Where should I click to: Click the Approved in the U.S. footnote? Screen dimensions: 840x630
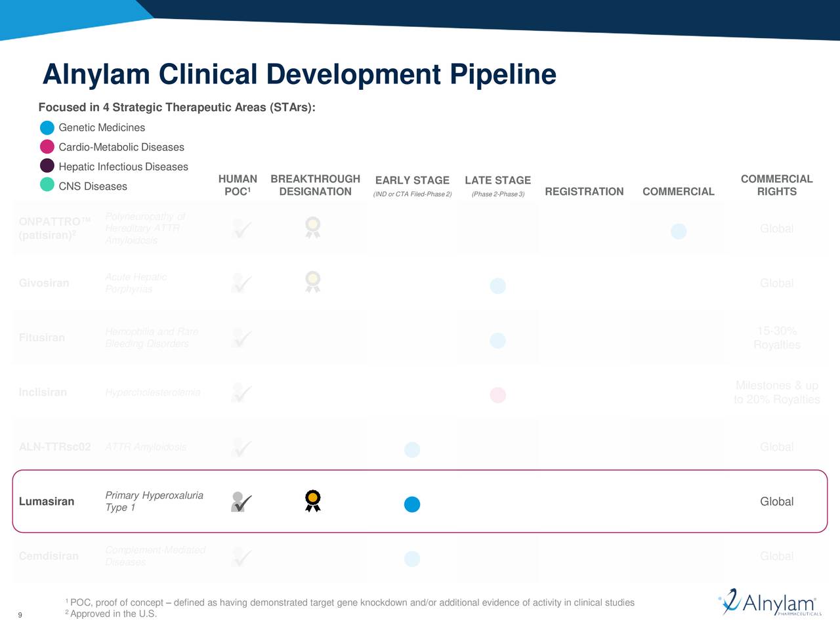coord(110,614)
